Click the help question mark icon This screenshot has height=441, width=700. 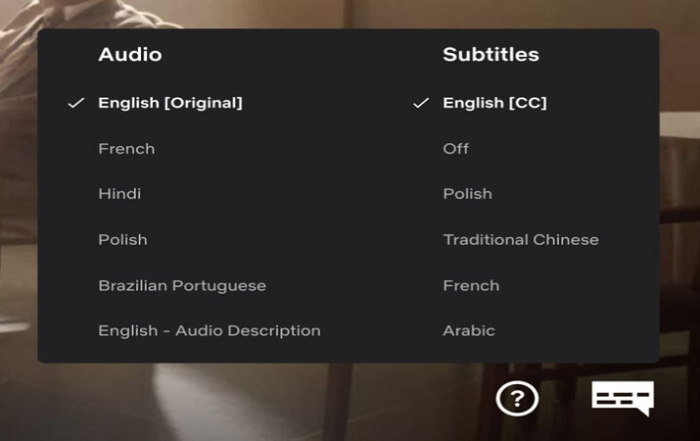point(517,399)
